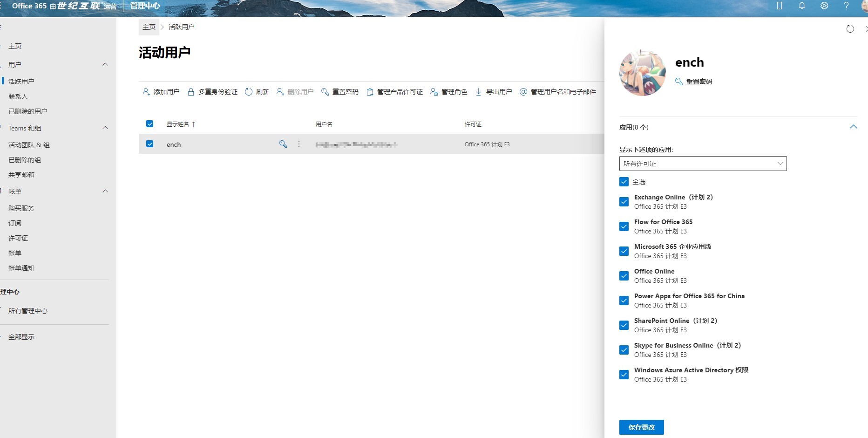Uncheck Office Online app
868x438 pixels.
tap(624, 276)
